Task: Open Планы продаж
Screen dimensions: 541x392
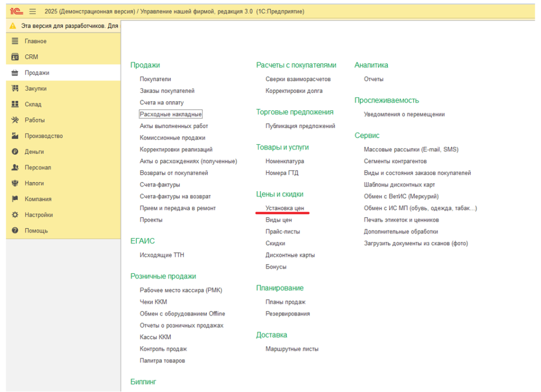Action: click(285, 302)
